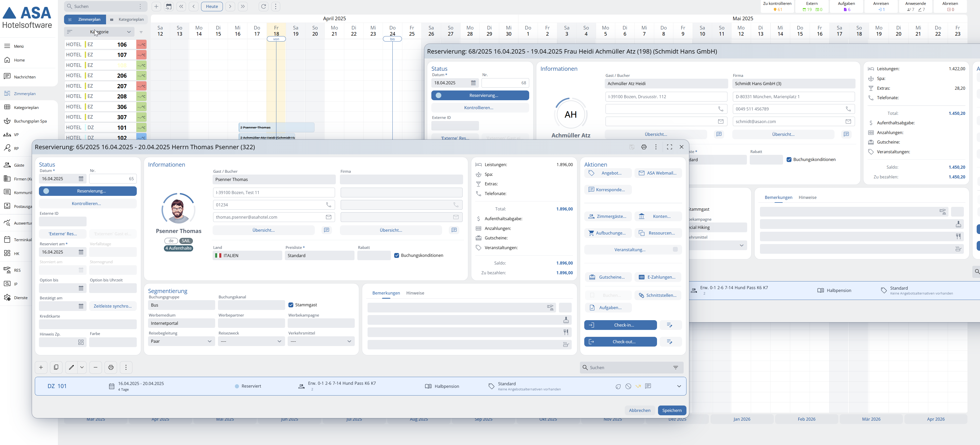The width and height of the screenshot is (980, 445).
Task: Open the Preisliste field showing Standard
Action: click(x=320, y=255)
